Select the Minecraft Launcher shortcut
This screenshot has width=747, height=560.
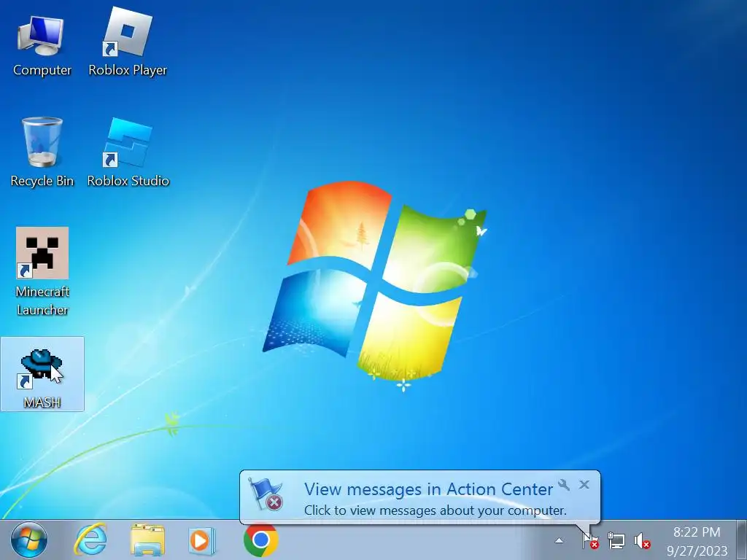pyautogui.click(x=42, y=271)
